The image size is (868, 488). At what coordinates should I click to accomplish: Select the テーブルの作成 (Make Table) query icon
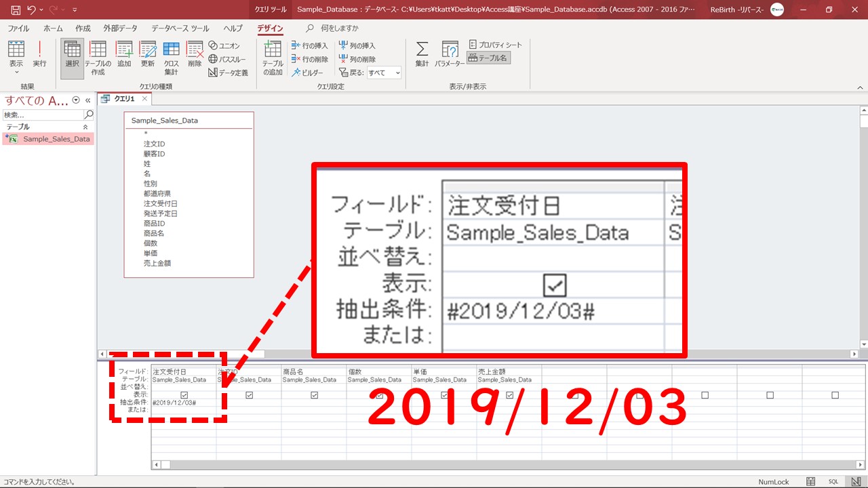point(98,57)
